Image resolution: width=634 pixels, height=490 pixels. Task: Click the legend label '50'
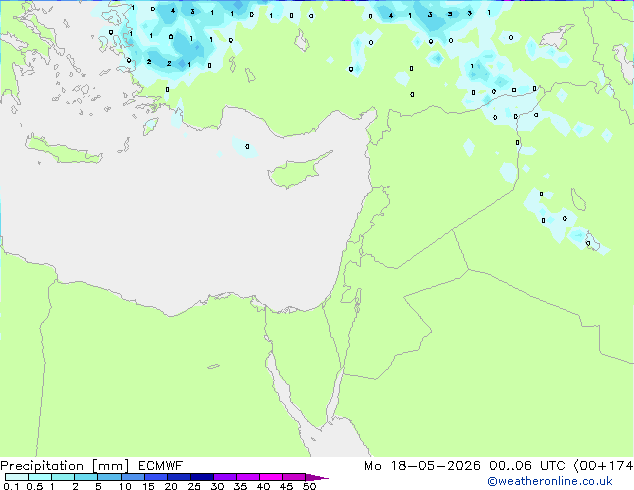(x=309, y=486)
